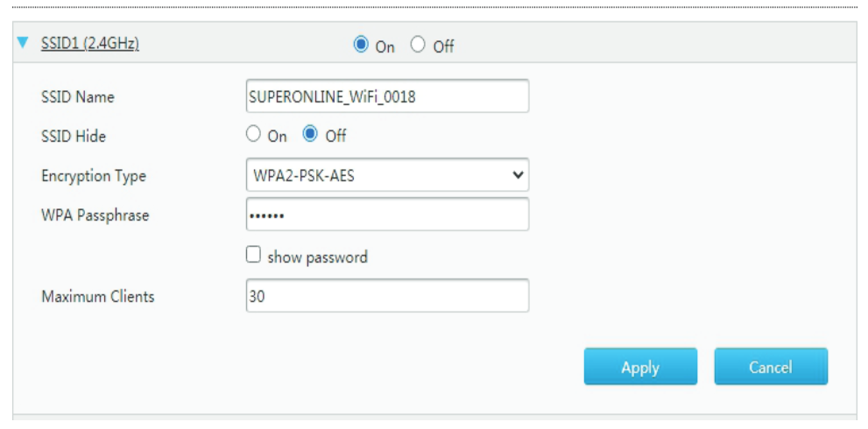This screenshot has height=429, width=868.
Task: Select Off for SSID Hide
Action: click(310, 135)
